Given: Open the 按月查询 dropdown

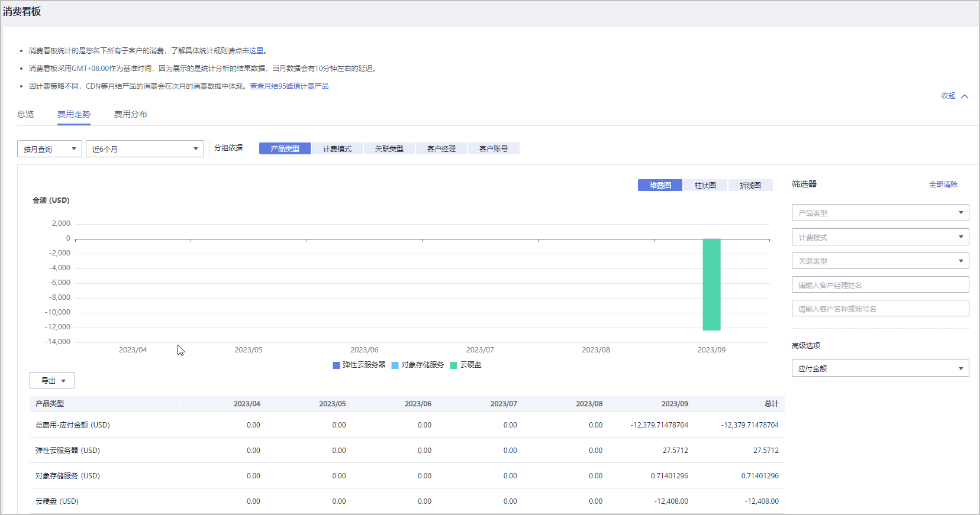Looking at the screenshot, I should (50, 149).
